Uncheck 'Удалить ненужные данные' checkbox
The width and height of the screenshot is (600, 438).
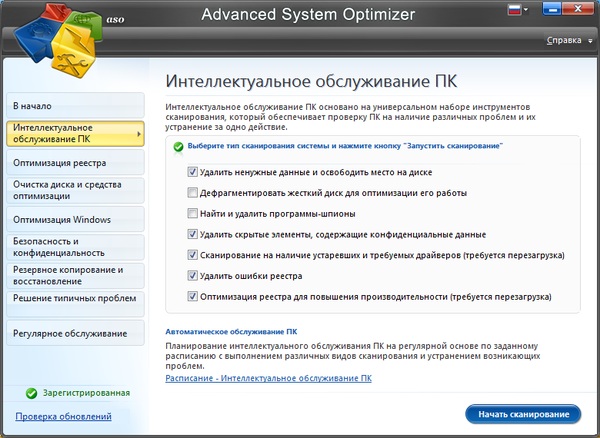[192, 171]
